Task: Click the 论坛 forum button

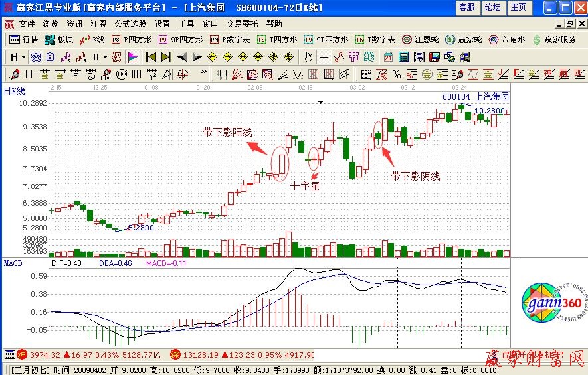Action: (492, 7)
